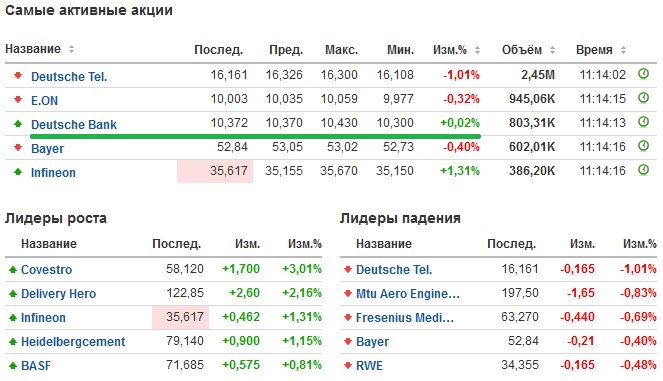Click the red down arrow beside RWE
This screenshot has height=381, width=663.
pos(348,365)
